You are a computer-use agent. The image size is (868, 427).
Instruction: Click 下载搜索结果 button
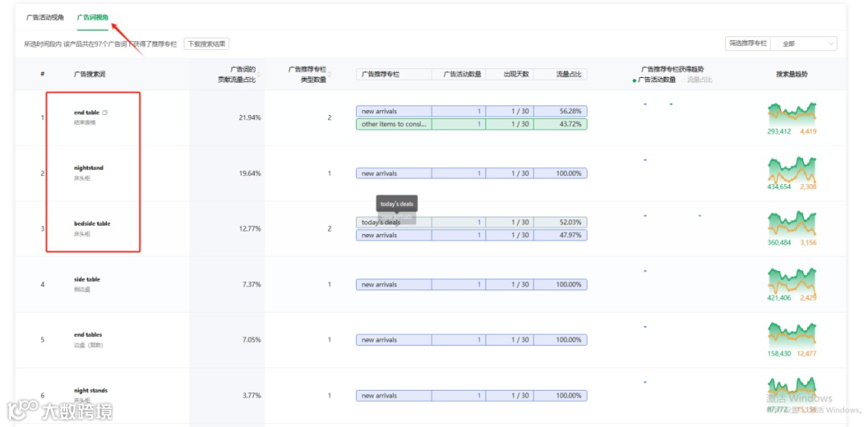(x=207, y=43)
